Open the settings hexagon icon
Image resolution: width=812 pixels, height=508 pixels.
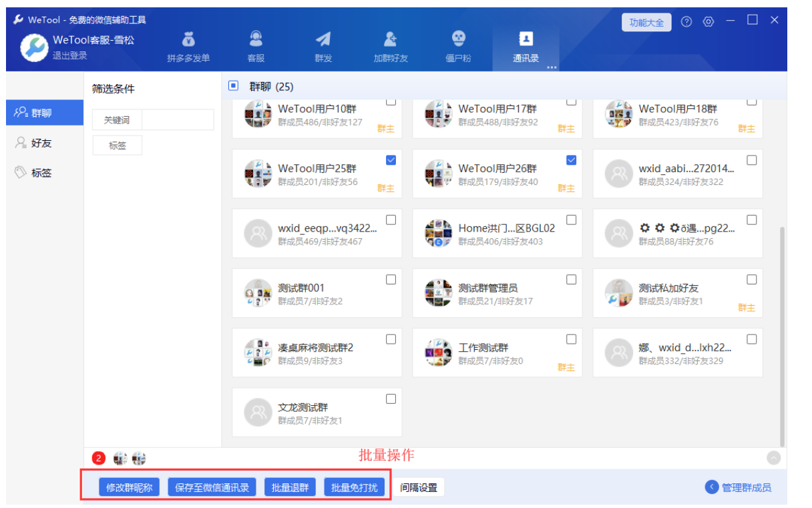(x=708, y=22)
